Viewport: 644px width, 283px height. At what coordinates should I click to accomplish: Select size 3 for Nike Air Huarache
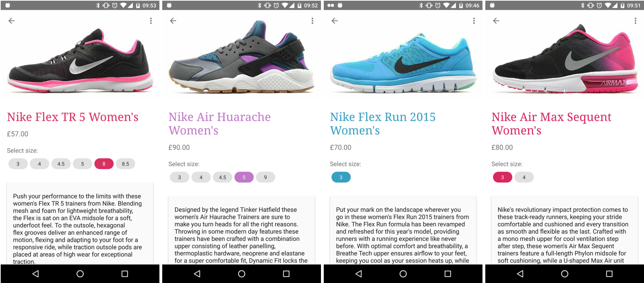[x=180, y=177]
